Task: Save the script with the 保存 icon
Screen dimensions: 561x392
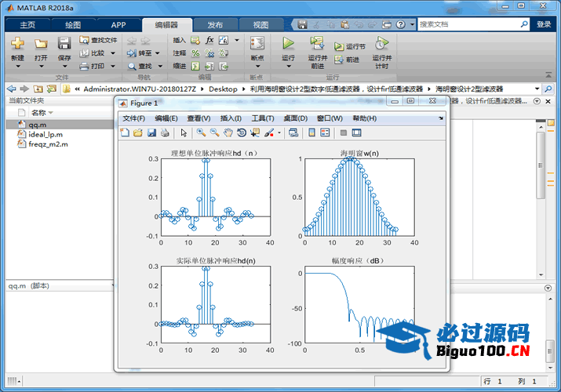Action: point(64,43)
